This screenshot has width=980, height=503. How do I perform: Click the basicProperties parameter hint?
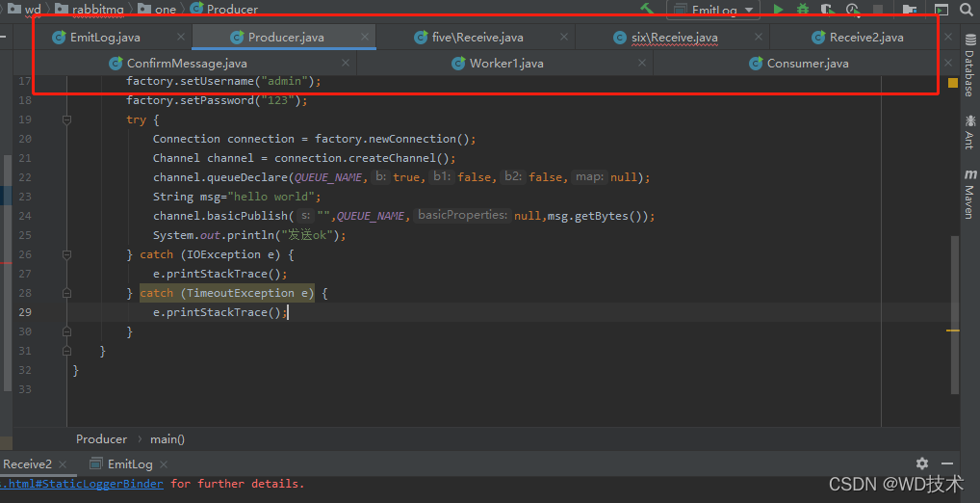[462, 215]
